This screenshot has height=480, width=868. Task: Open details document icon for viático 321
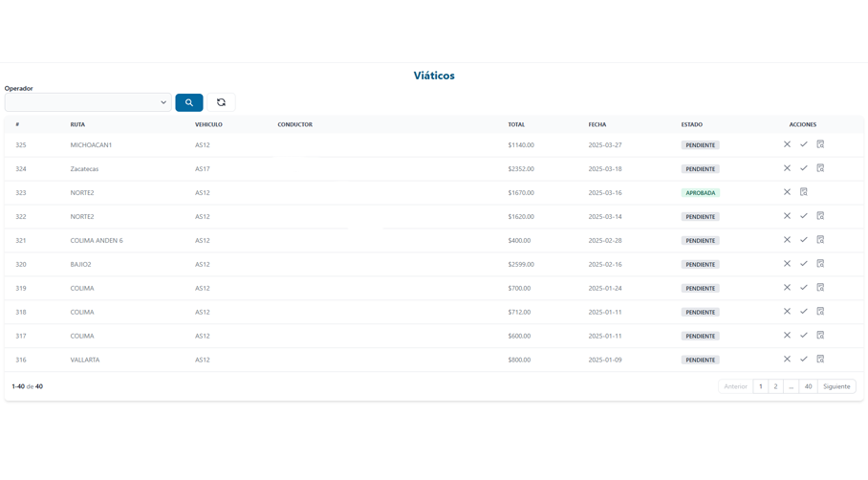820,240
